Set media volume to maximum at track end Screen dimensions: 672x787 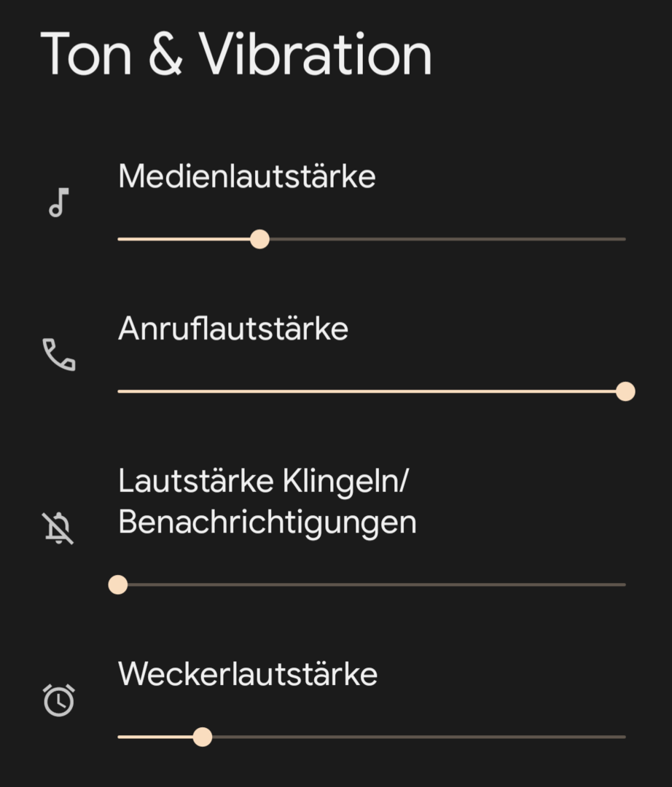click(624, 239)
